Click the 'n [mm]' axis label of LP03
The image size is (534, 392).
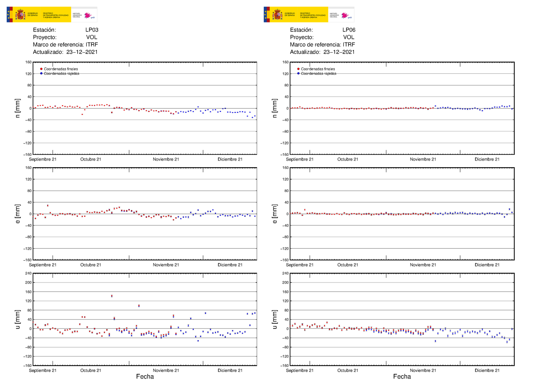click(x=18, y=108)
